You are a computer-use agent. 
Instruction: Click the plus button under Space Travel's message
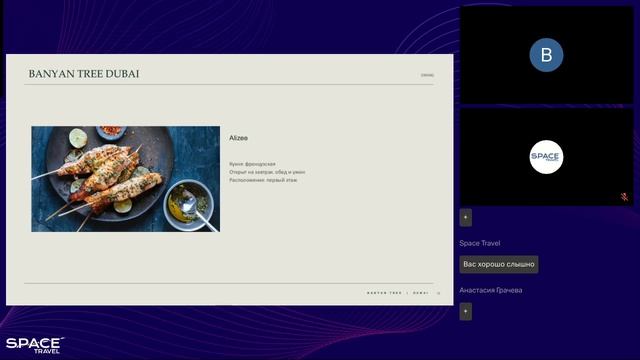pos(466,218)
